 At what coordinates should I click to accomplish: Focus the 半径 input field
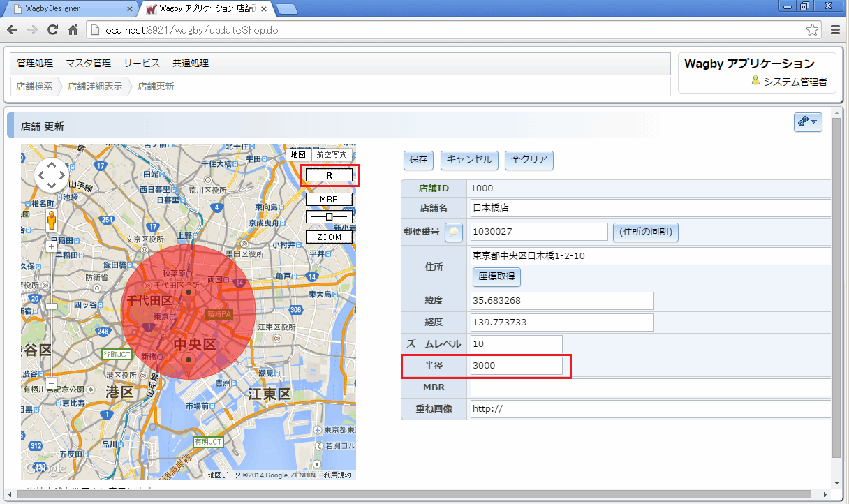coord(516,366)
